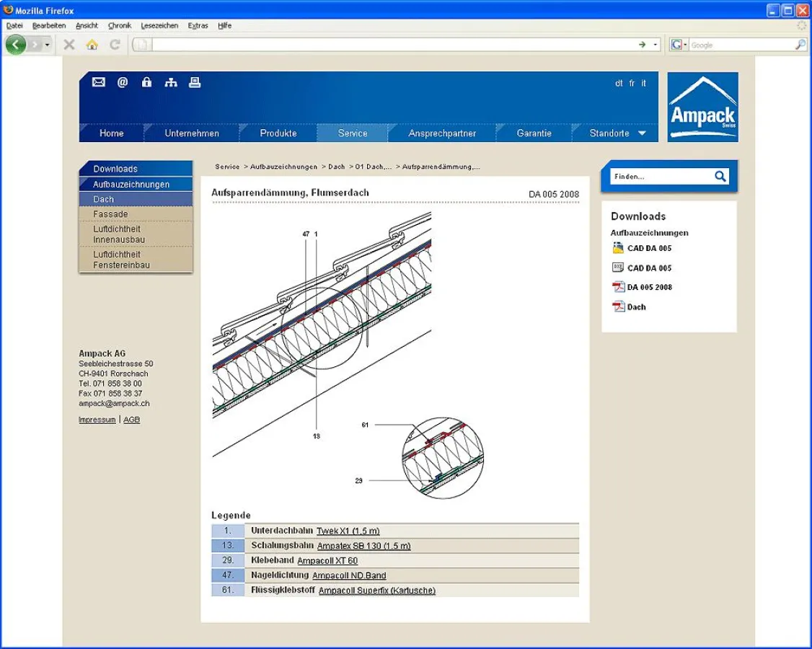Reload the page in Firefox

point(114,44)
